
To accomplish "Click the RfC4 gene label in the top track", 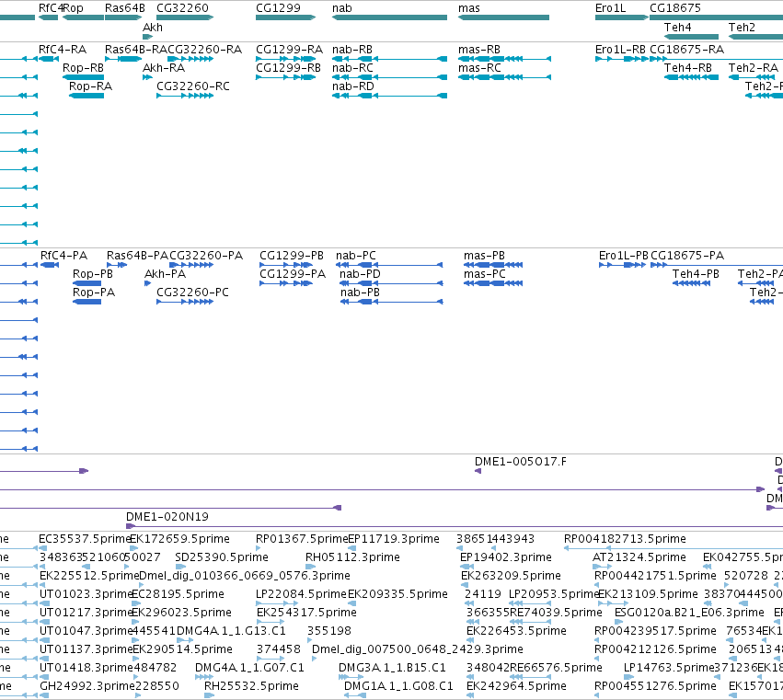I will [x=51, y=8].
